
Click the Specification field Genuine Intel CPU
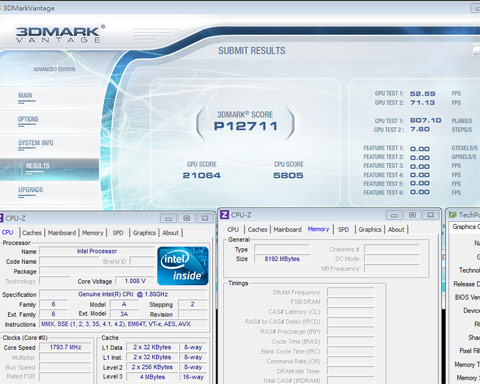coord(123,294)
